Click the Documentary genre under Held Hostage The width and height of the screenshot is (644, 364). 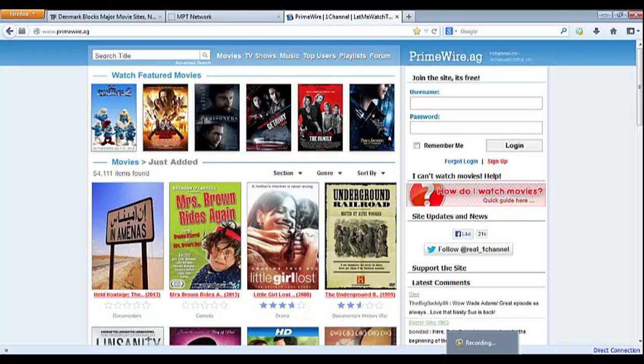tap(127, 315)
